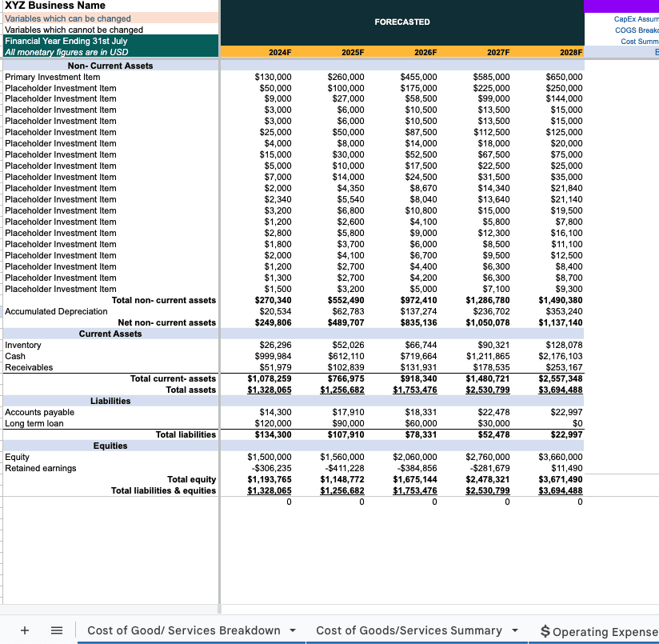The image size is (659, 644).
Task: Expand Cost of Good/ Services Breakdown tab menu
Action: coord(293,630)
